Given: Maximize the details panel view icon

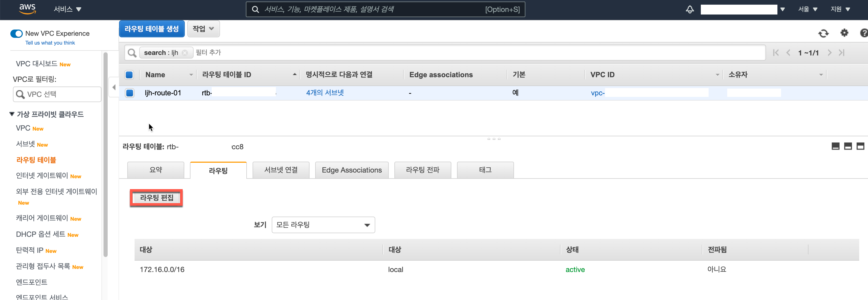Looking at the screenshot, I should point(860,146).
